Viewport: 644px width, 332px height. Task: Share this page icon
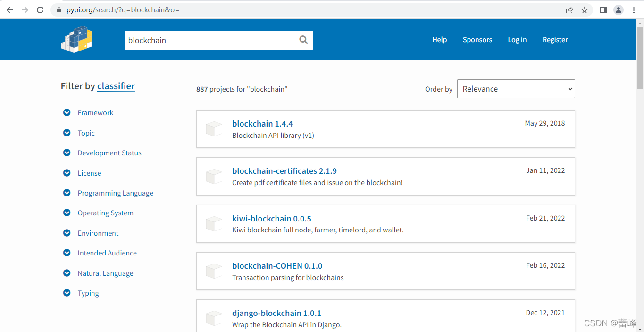point(569,10)
